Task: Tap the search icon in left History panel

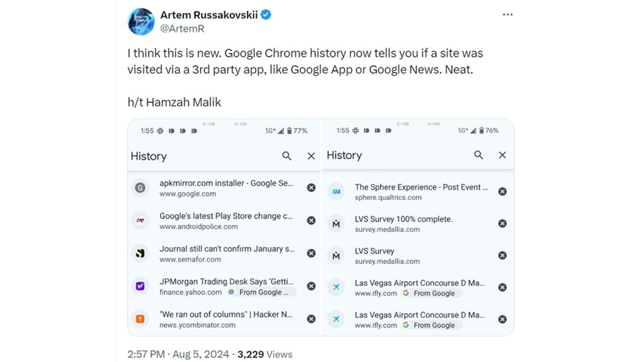Action: point(287,156)
